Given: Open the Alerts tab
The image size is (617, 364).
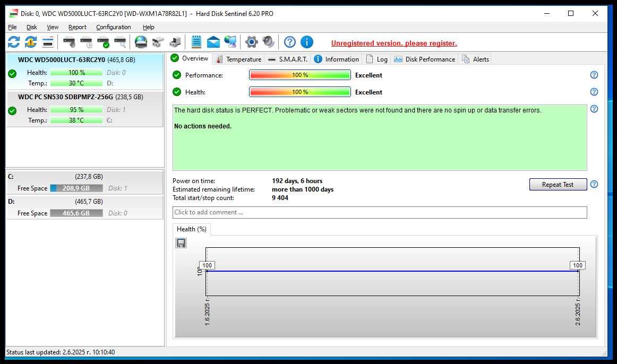Looking at the screenshot, I should click(475, 59).
